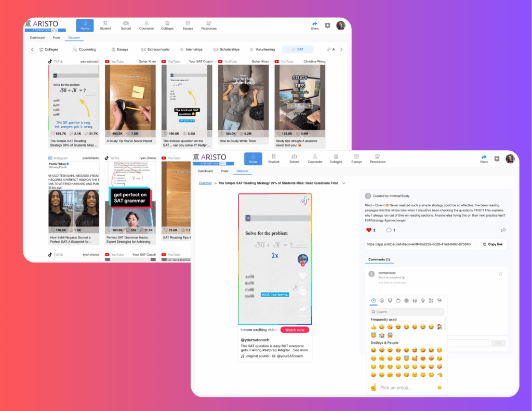Open profile avatar in back window header
Image resolution: width=532 pixels, height=411 pixels.
click(x=341, y=25)
